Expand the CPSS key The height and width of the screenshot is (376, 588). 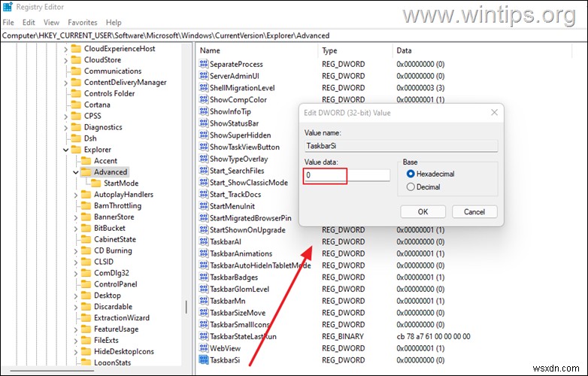click(x=65, y=117)
